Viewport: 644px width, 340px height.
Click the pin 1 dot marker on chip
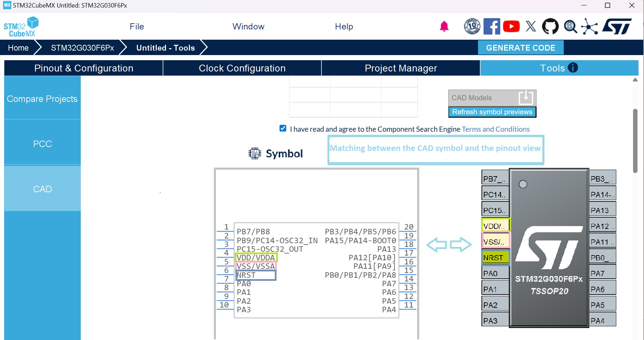[x=523, y=184]
